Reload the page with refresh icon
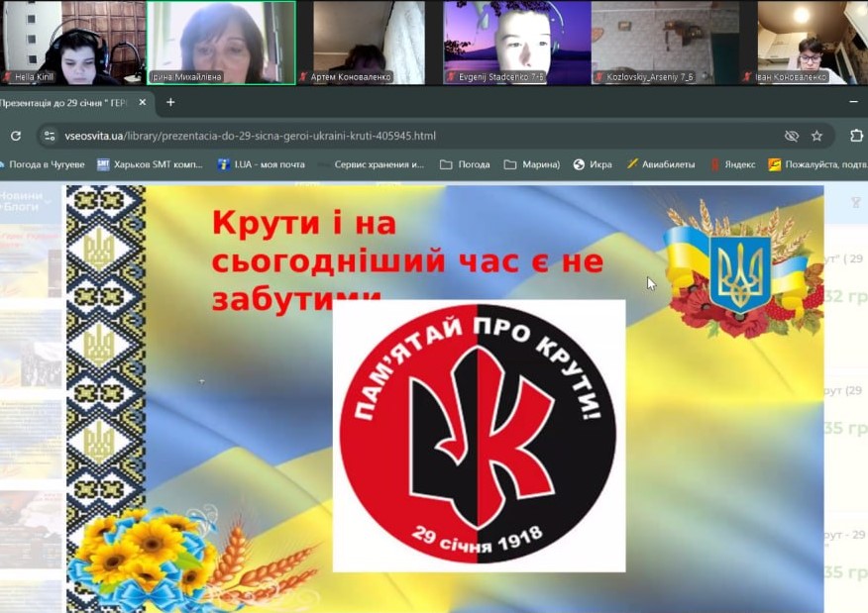Image resolution: width=868 pixels, height=613 pixels. (16, 136)
